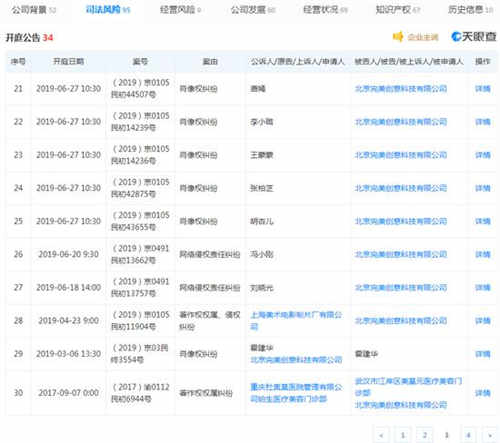The width and height of the screenshot is (500, 443).
Task: Go to the previous page arrow
Action: coord(381,435)
